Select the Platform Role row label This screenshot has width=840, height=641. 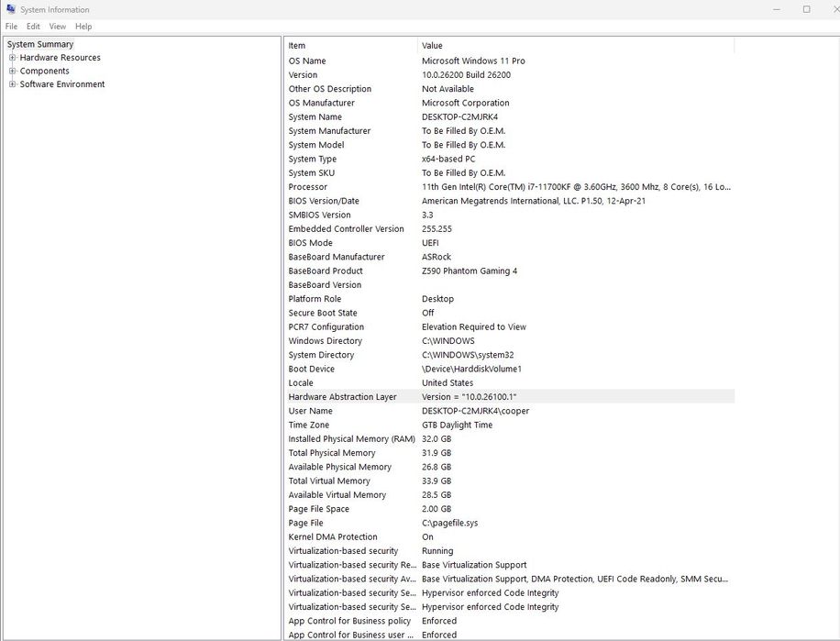[x=315, y=299]
